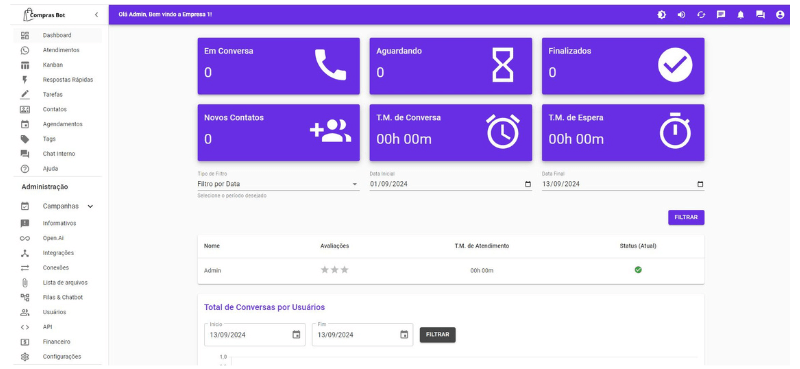Screen dimensions: 800x369
Task: Click the Total de Conversas por Usuários heading
Action: click(x=264, y=307)
